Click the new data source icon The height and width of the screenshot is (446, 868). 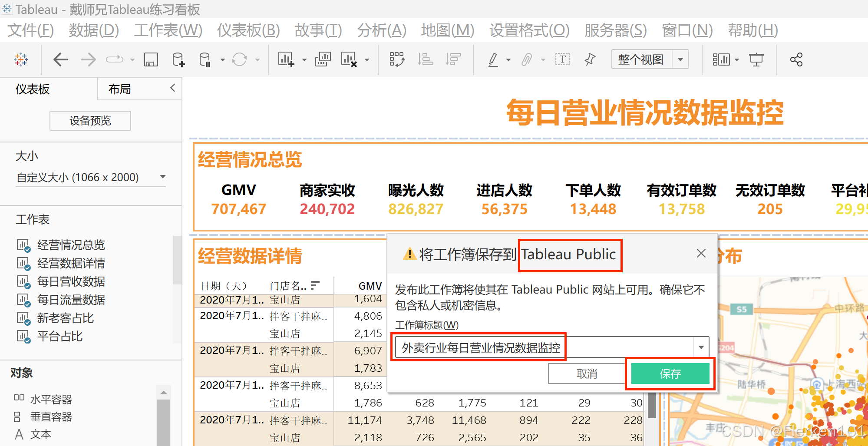point(178,59)
